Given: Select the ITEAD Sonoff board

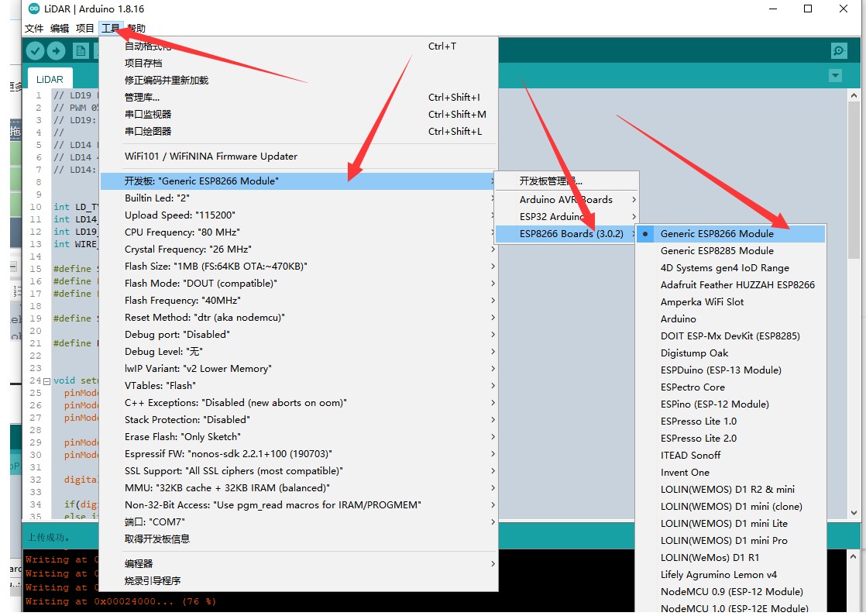Looking at the screenshot, I should point(730,456).
